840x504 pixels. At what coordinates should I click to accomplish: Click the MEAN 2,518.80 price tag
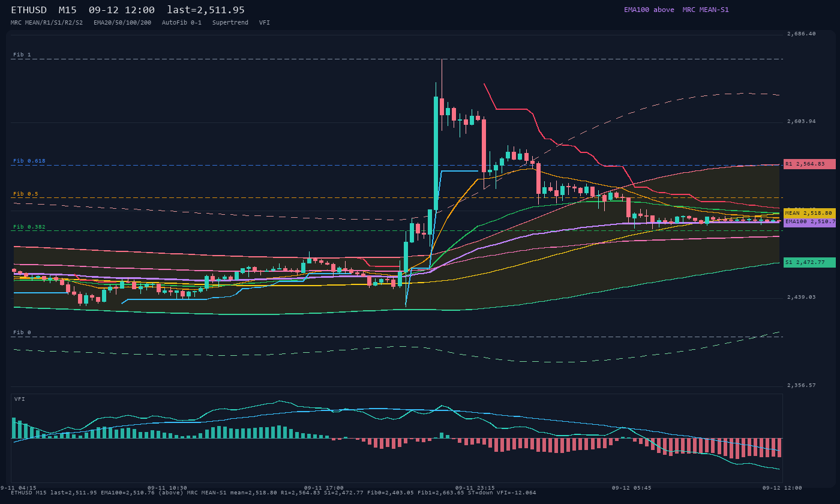pos(809,213)
